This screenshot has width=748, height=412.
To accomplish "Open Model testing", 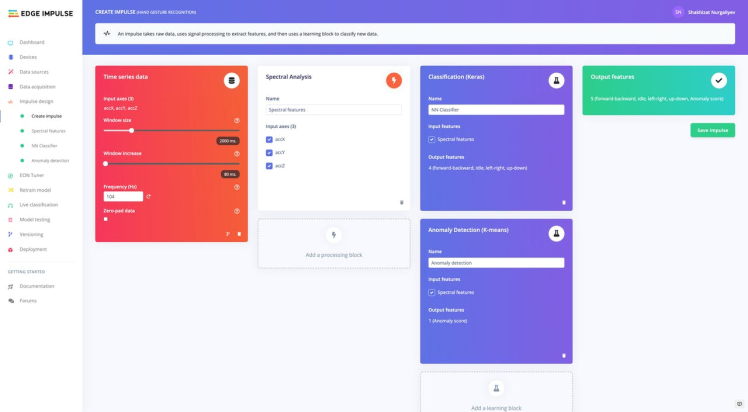I will [x=34, y=220].
